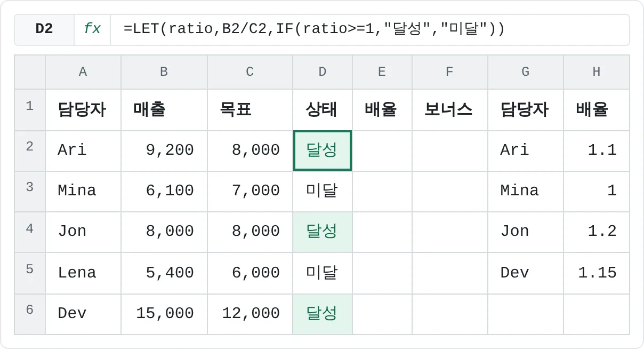Screen dimensions: 644x349
Task: Click the 1.15 multiplier cell
Action: pyautogui.click(x=597, y=273)
